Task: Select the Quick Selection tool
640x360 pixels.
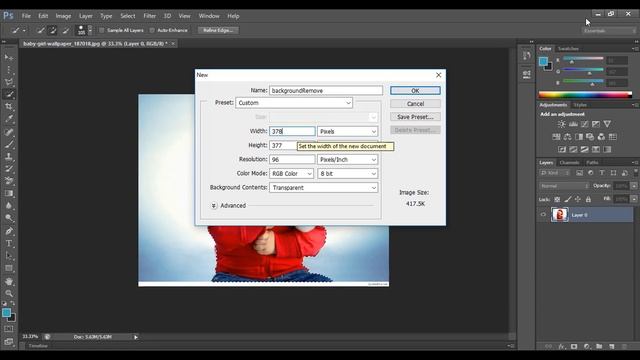Action: point(9,94)
